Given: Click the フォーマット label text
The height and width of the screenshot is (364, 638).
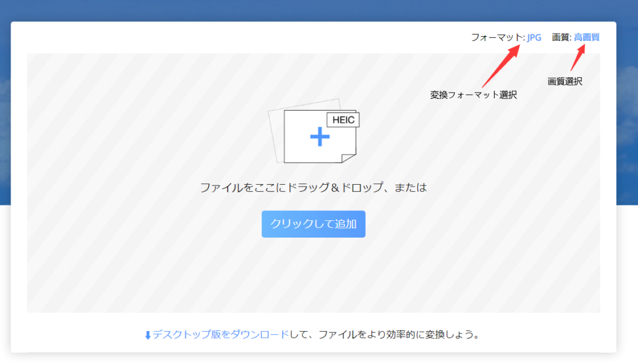Looking at the screenshot, I should (497, 37).
